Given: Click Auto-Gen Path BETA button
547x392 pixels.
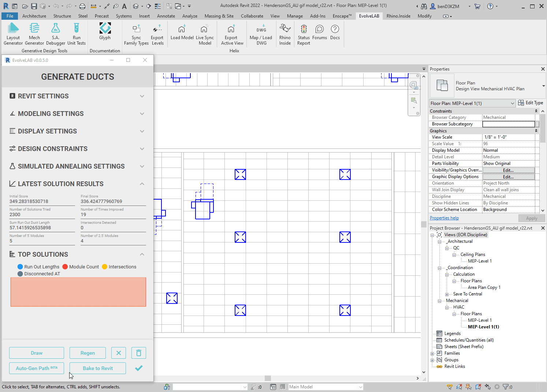Looking at the screenshot, I should [37, 368].
